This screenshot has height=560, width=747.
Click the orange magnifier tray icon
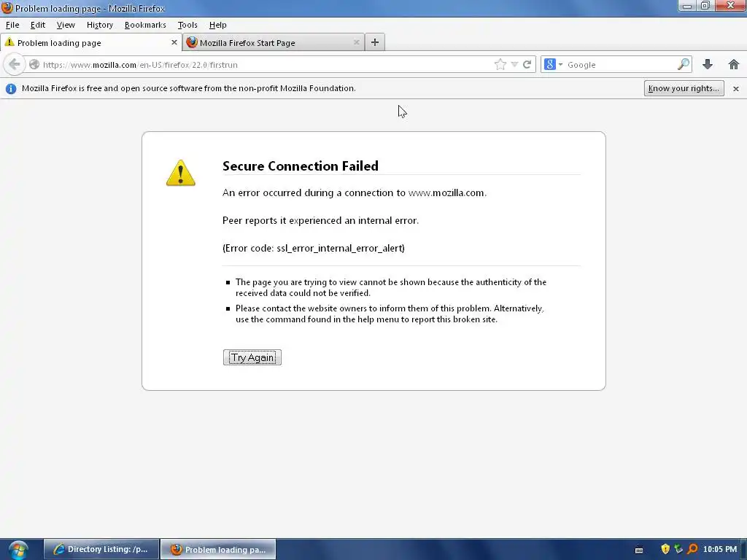coord(692,549)
